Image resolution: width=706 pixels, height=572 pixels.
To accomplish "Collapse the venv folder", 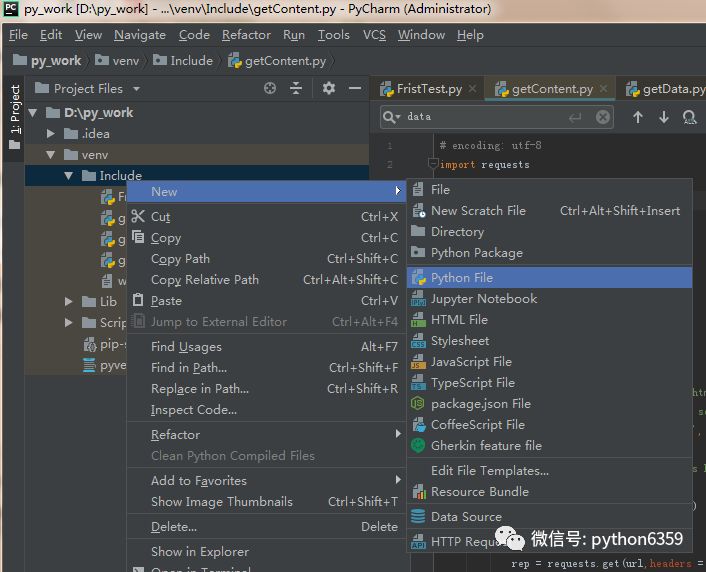I will tap(50, 155).
